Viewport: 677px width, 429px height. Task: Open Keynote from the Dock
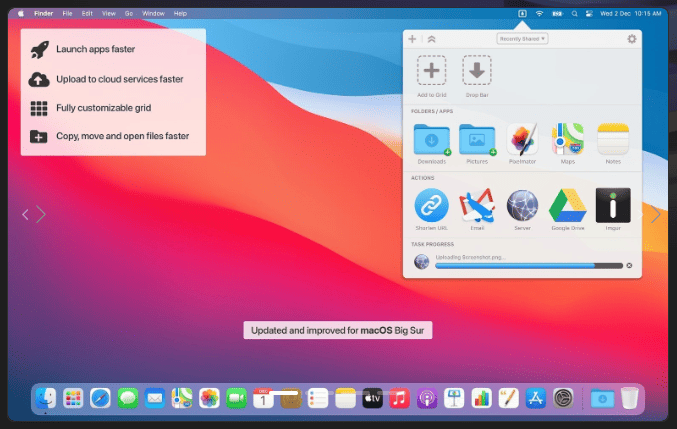coord(454,398)
